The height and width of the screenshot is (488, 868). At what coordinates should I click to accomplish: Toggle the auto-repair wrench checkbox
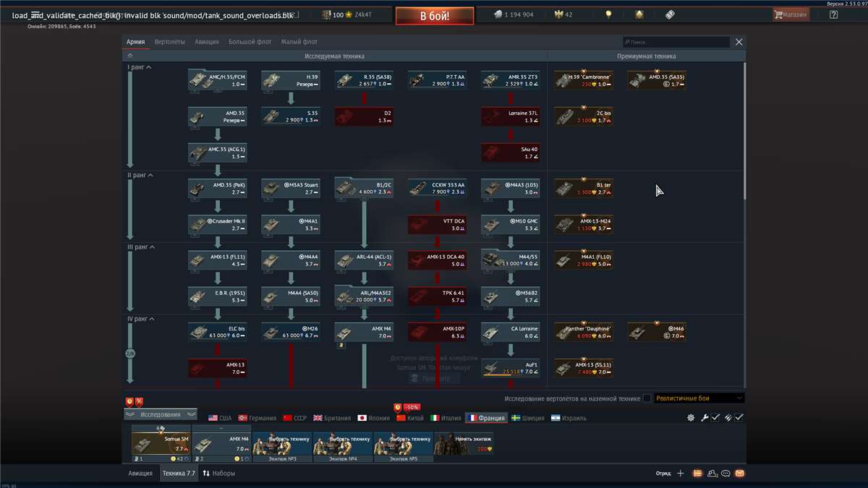click(715, 418)
